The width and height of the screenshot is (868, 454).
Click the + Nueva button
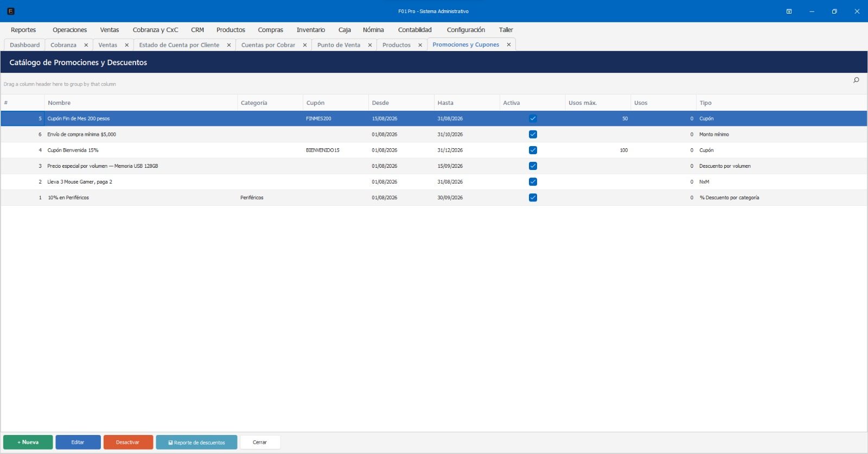pos(28,442)
